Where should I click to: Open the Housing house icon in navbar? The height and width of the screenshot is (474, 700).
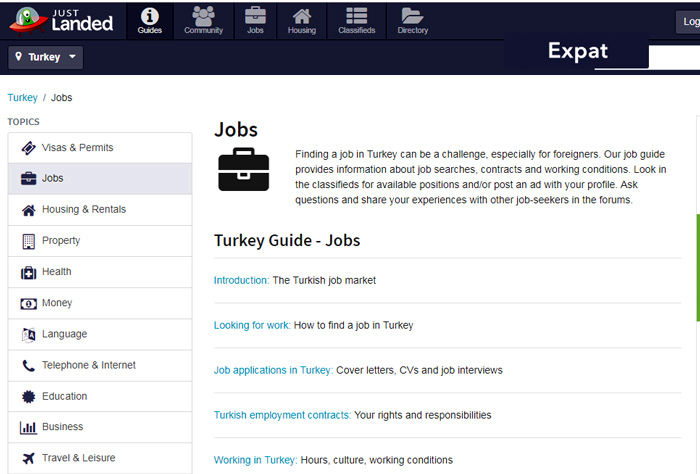coord(302,17)
